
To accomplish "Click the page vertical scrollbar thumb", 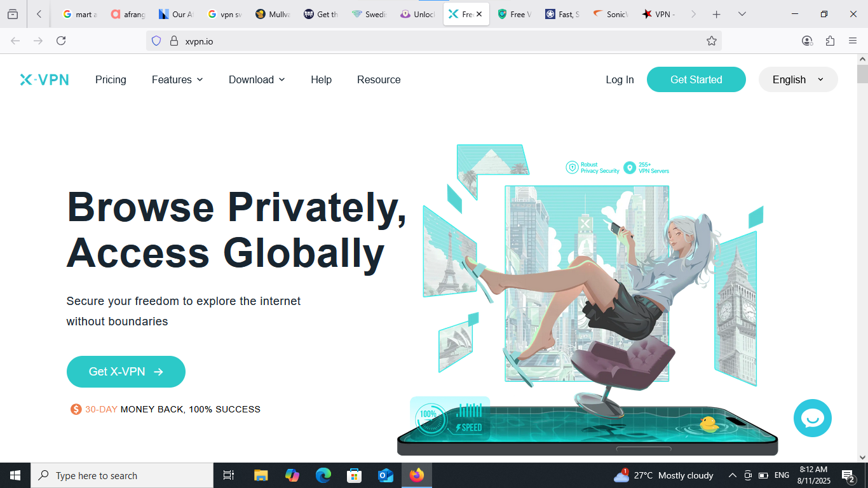I will [x=862, y=74].
